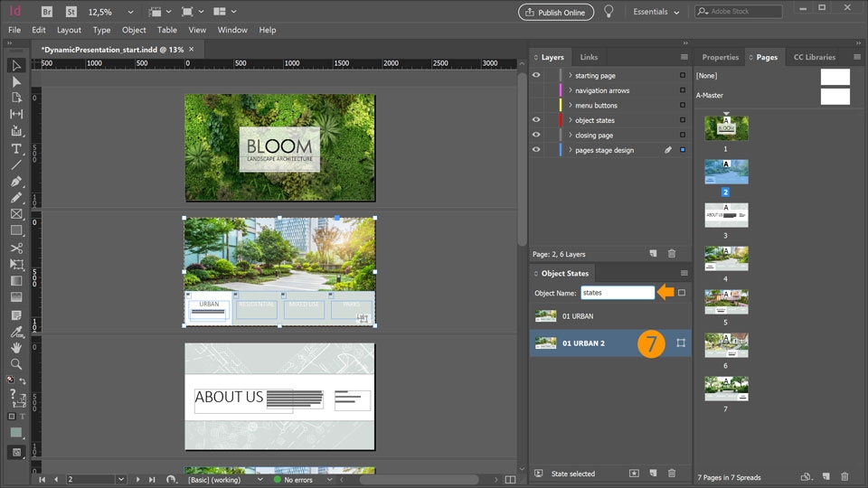Expand the object states layer
The width and height of the screenshot is (868, 488).
571,120
